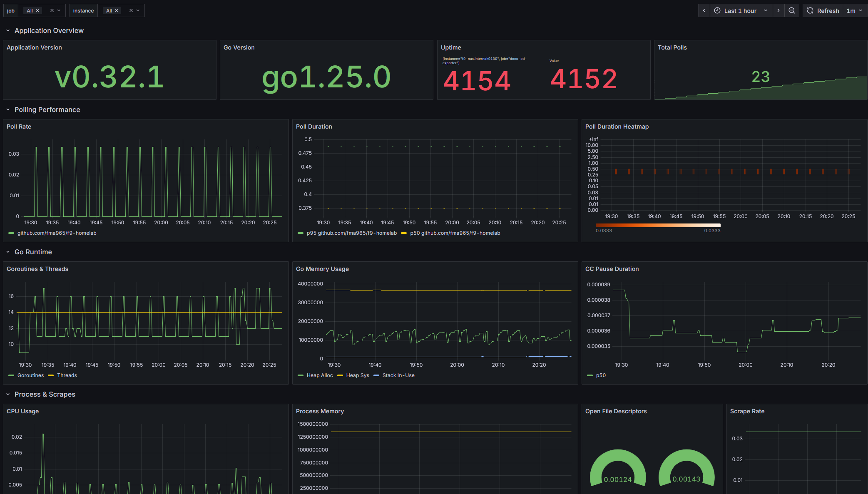Remove the All tag from job filter

[37, 11]
